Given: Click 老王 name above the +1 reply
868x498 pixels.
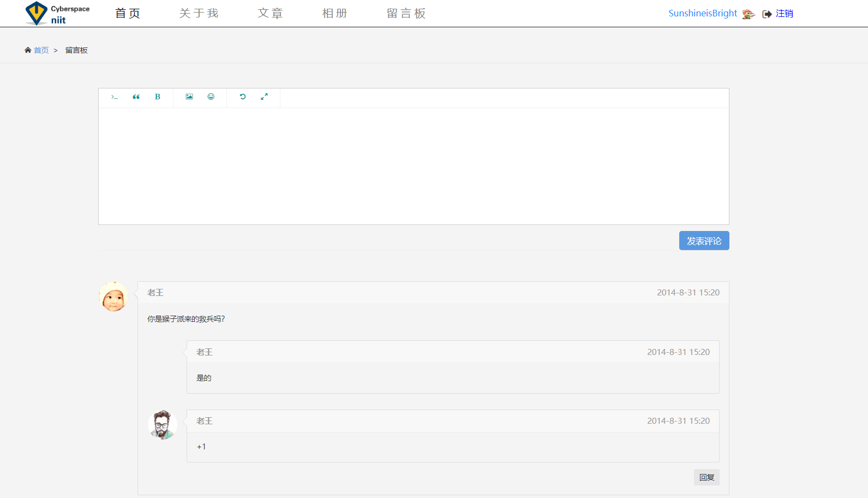Looking at the screenshot, I should 205,421.
